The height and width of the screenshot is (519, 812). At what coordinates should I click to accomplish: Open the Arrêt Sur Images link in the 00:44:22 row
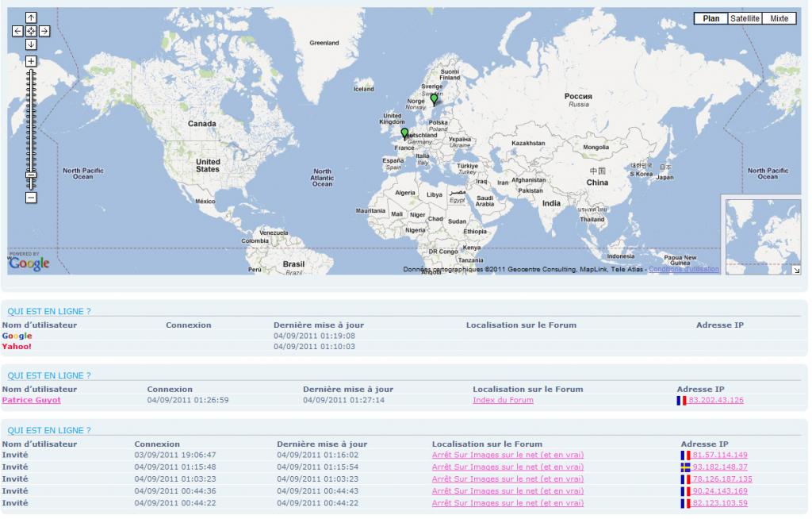508,503
